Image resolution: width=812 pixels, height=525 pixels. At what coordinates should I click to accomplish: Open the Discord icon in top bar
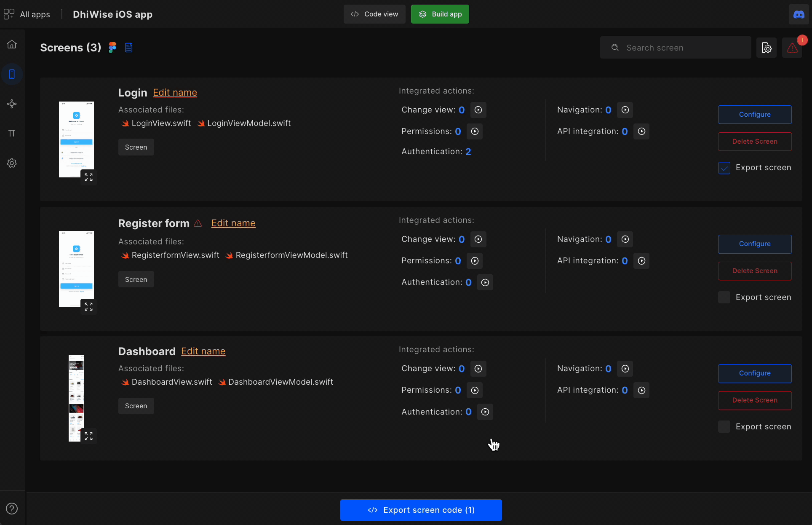[x=799, y=14]
